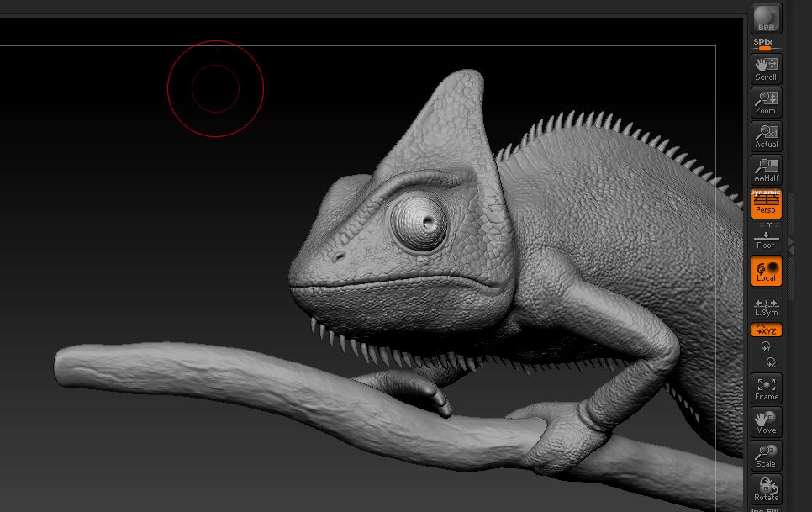Switch rotation to Y axis only
Screen dimensions: 812x512
tap(767, 346)
